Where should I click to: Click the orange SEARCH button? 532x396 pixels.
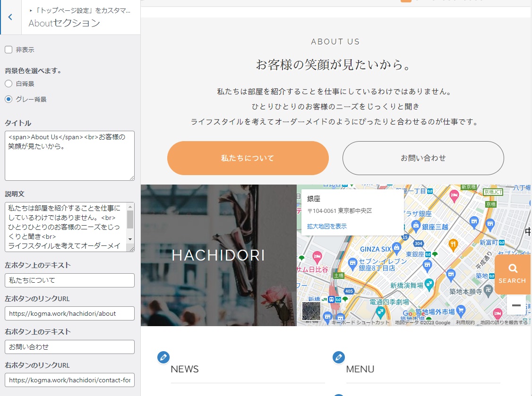coord(513,274)
